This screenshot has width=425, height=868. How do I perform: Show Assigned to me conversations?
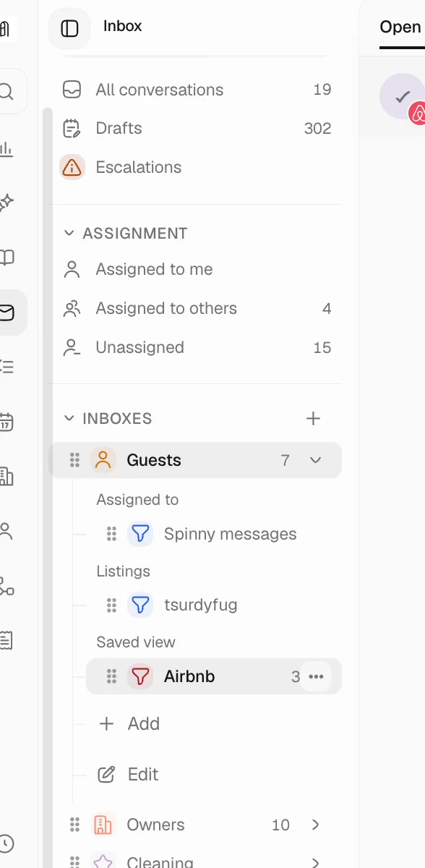(197, 269)
